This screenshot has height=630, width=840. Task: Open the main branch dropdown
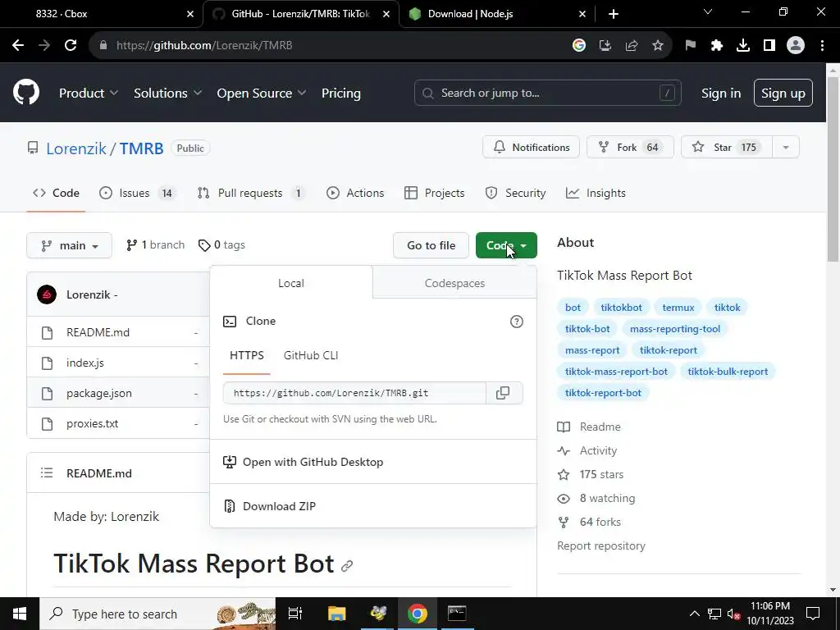[69, 245]
